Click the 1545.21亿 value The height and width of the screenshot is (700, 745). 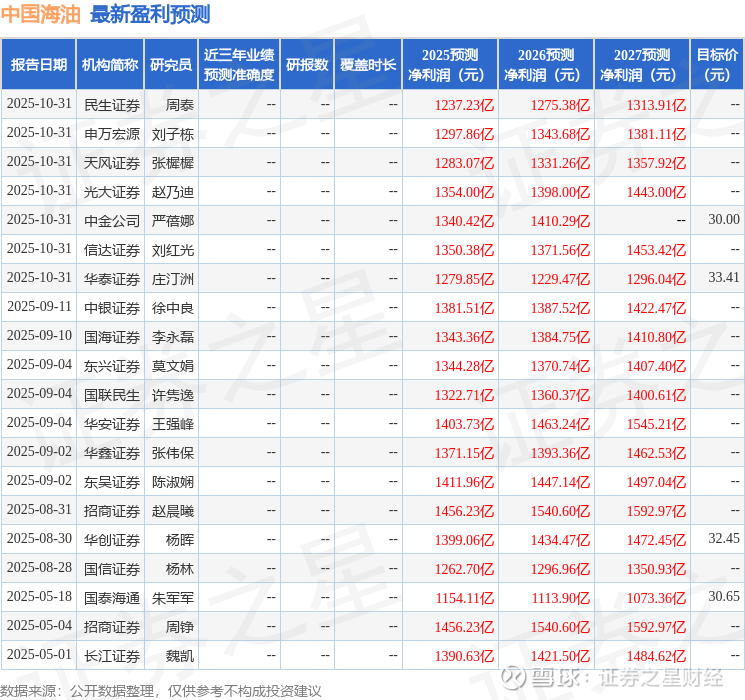click(x=656, y=424)
